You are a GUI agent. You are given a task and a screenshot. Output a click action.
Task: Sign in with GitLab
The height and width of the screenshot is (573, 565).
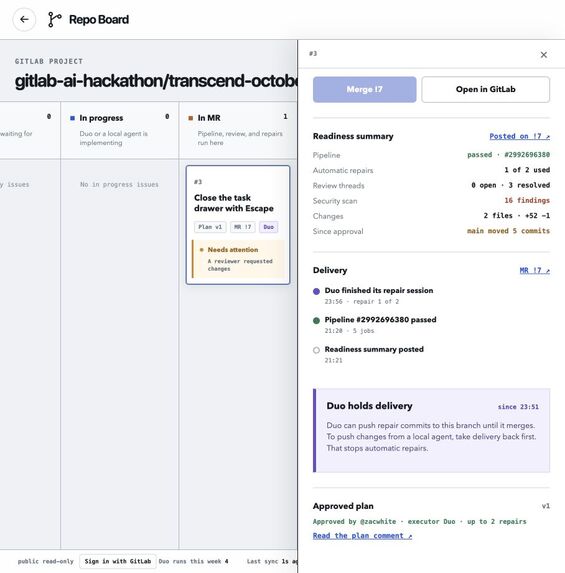(x=118, y=561)
